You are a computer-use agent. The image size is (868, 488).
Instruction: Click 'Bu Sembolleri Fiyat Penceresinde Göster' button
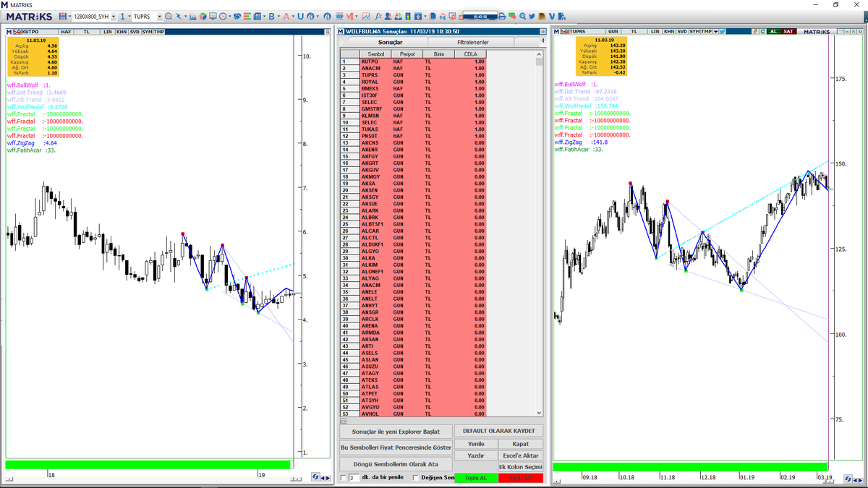(x=395, y=448)
